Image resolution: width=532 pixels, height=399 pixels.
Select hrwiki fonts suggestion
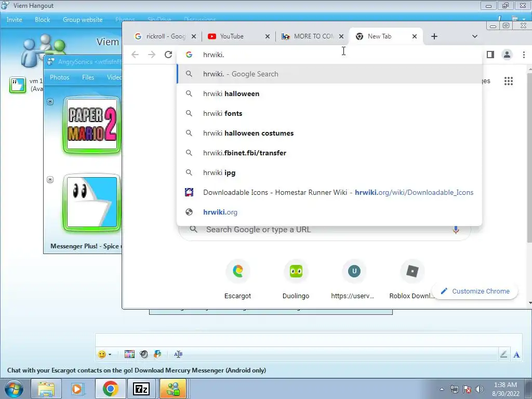329,113
